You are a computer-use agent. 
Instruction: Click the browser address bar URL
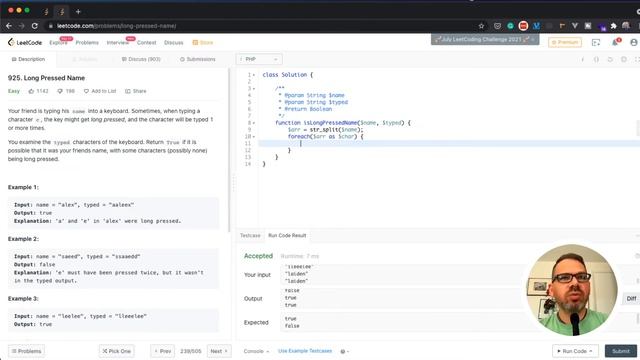[x=116, y=26]
